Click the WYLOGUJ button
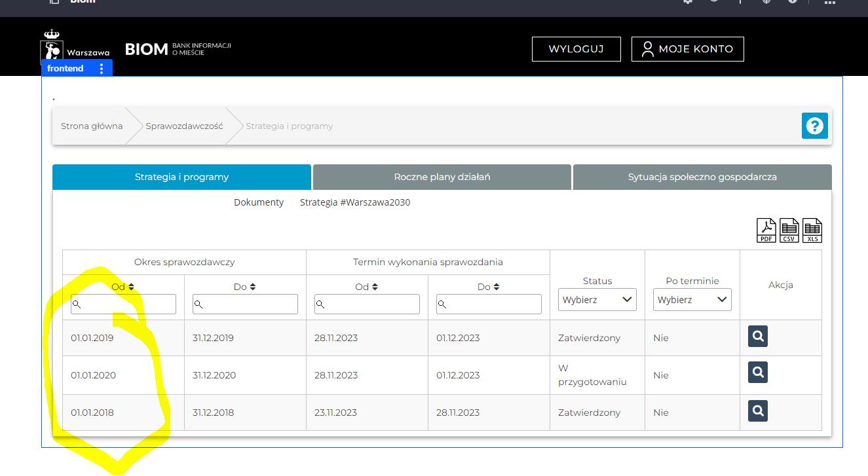Image resolution: width=868 pixels, height=476 pixels. 576,49
